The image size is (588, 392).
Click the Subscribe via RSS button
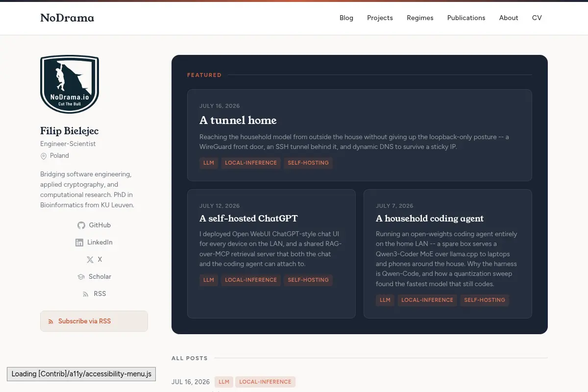pyautogui.click(x=94, y=321)
